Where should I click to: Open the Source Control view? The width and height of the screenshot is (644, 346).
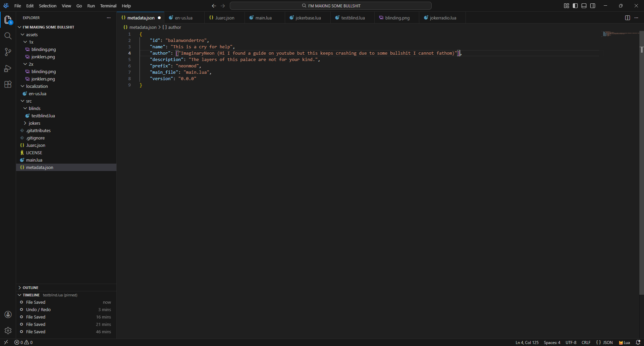(x=8, y=52)
